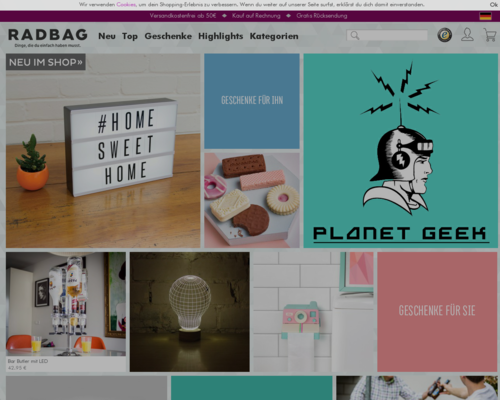Open the user account icon
The width and height of the screenshot is (500, 400).
(x=467, y=35)
